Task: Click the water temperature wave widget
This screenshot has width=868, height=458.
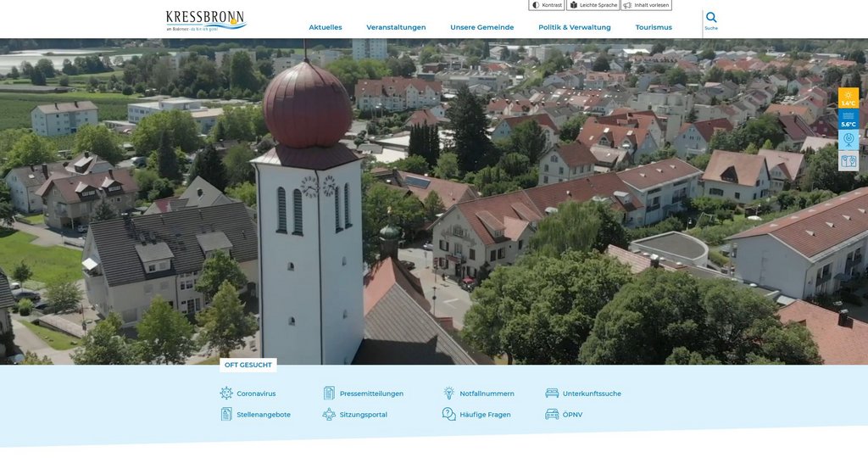Action: pyautogui.click(x=848, y=119)
